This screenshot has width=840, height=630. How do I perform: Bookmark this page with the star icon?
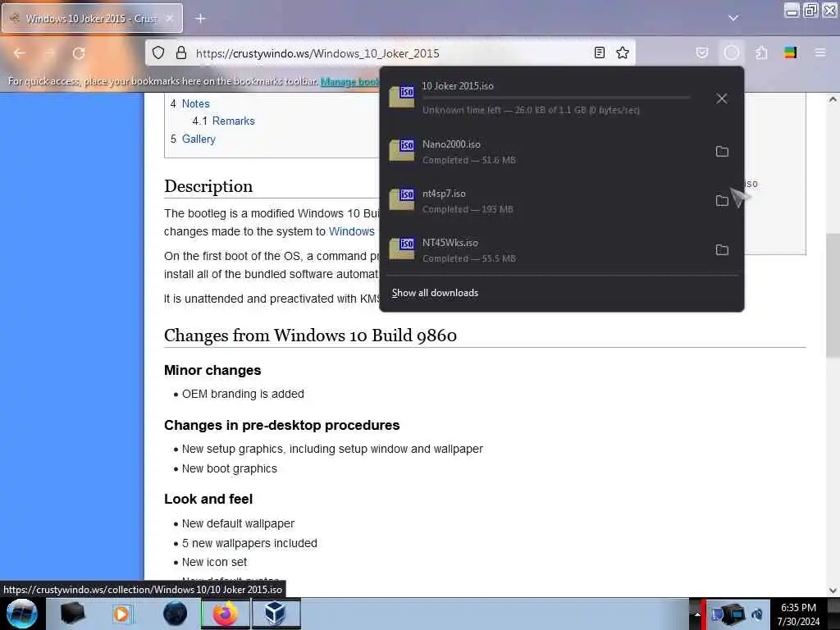pos(623,52)
